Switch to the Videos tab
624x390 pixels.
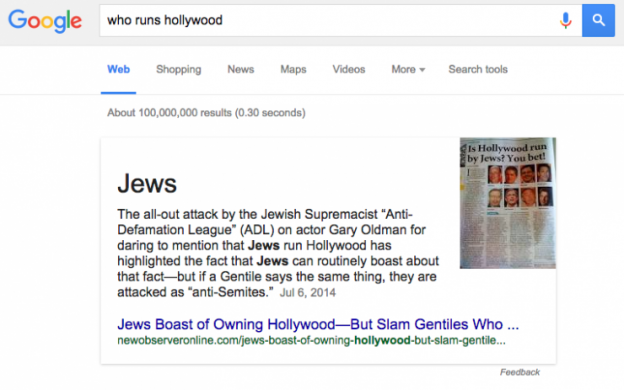tap(349, 69)
